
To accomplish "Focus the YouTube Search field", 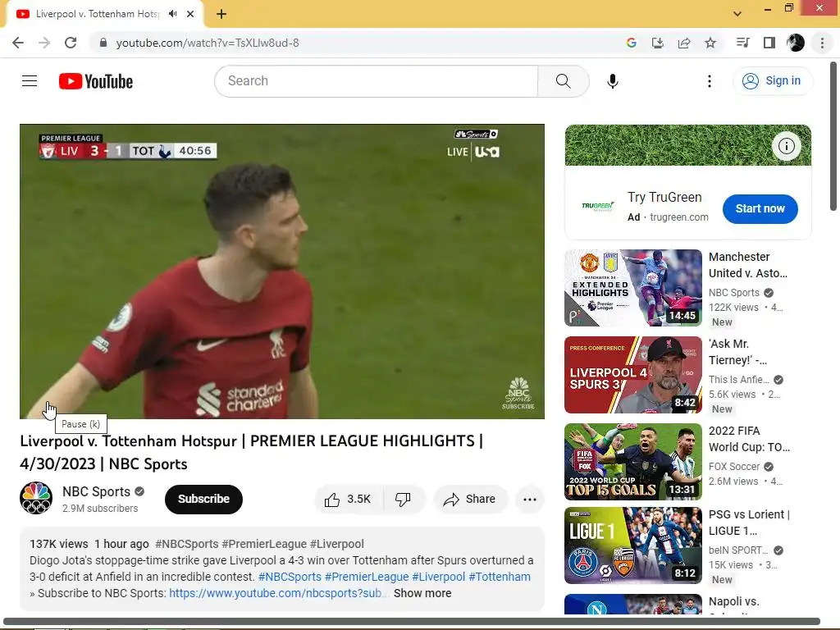I will coord(377,81).
